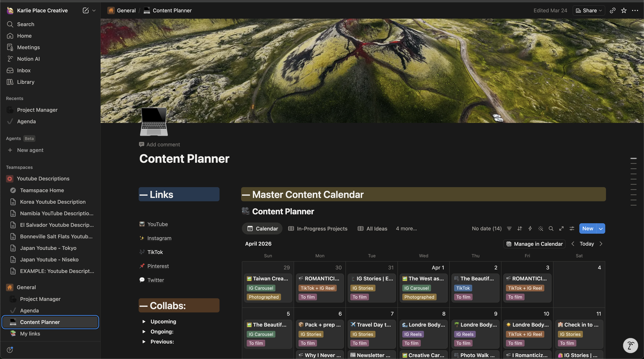Expand the Upcoming collabs toggle
This screenshot has height=359, width=644.
pos(144,322)
